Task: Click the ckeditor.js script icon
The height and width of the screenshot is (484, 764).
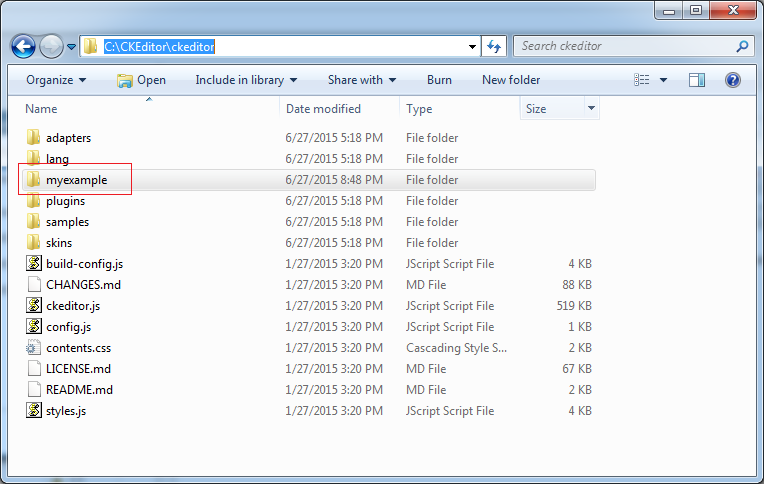Action: point(34,305)
